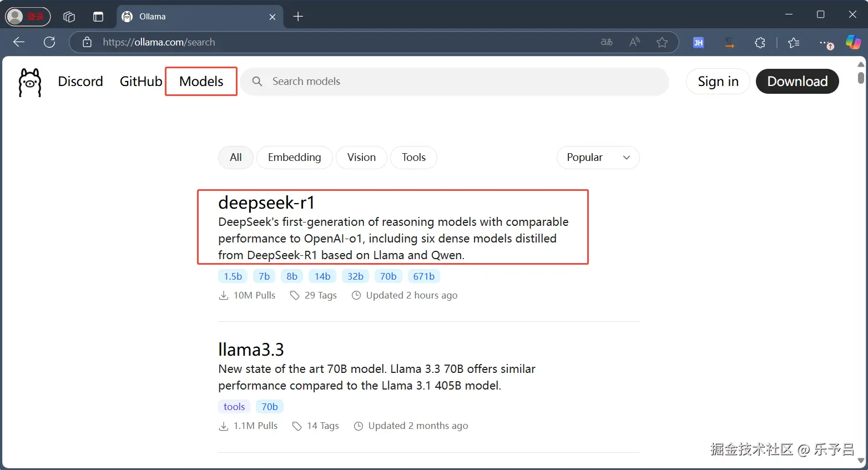The height and width of the screenshot is (470, 868).
Task: Open the llama3.3 model page
Action: pos(251,350)
